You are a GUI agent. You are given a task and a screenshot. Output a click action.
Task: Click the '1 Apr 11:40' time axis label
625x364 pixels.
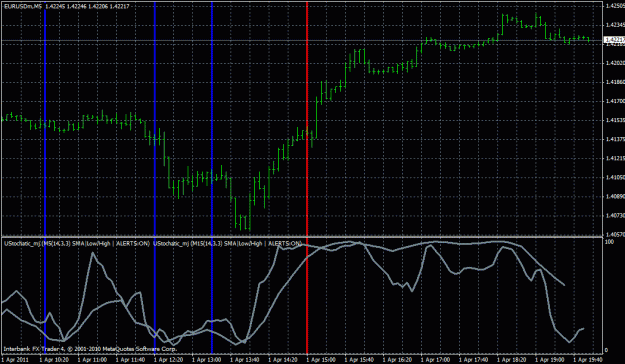130,360
